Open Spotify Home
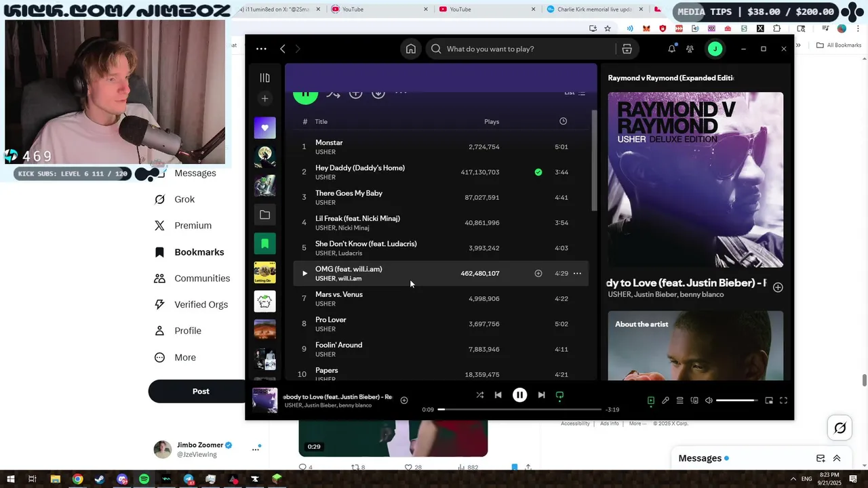Viewport: 868px width, 488px height. coord(411,49)
